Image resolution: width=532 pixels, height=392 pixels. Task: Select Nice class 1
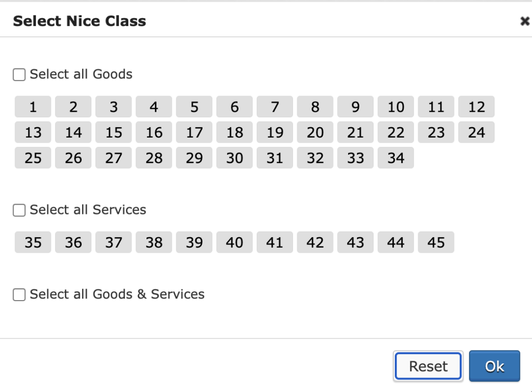[32, 106]
